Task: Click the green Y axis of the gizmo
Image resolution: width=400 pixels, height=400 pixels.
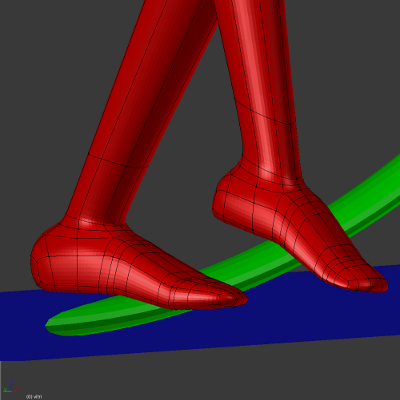Action: pyautogui.click(x=7, y=390)
